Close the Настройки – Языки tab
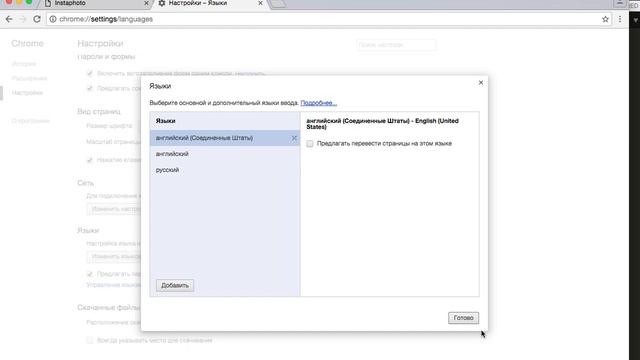This screenshot has width=640, height=360. (260, 3)
